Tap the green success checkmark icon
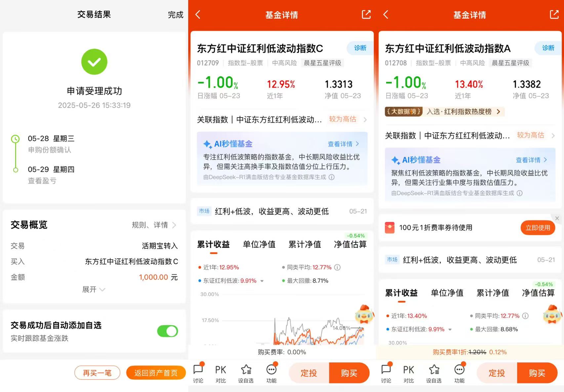This screenshot has width=564, height=392. click(94, 62)
